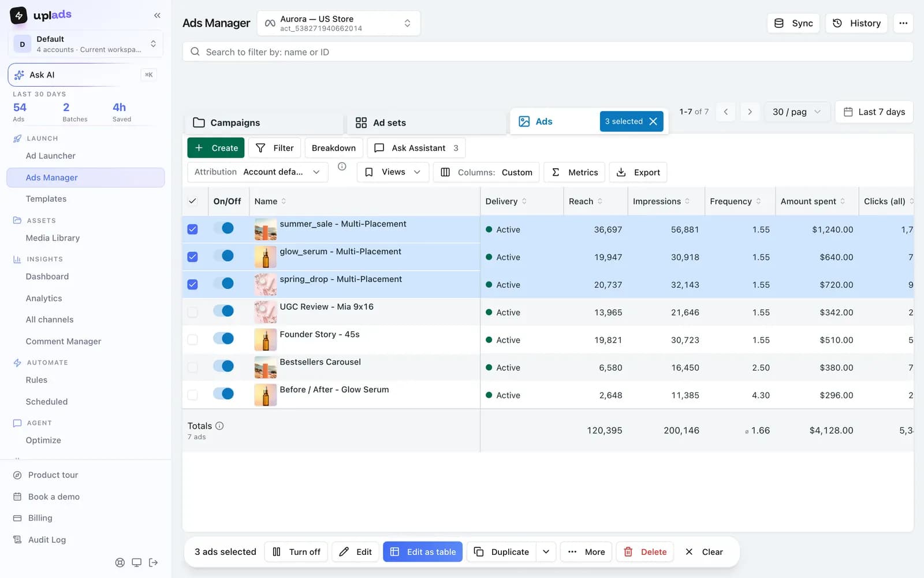
Task: Click the support lifebuoy icon in sidebar footer
Action: 120,562
